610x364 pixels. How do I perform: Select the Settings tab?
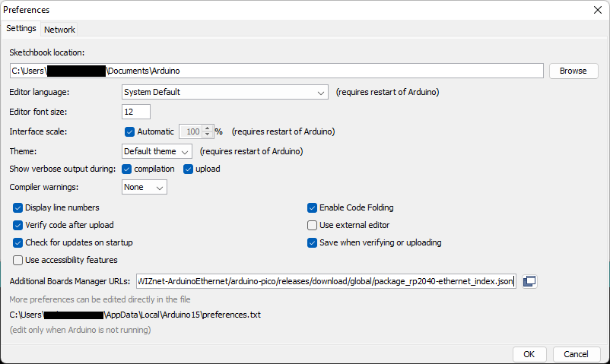point(21,29)
